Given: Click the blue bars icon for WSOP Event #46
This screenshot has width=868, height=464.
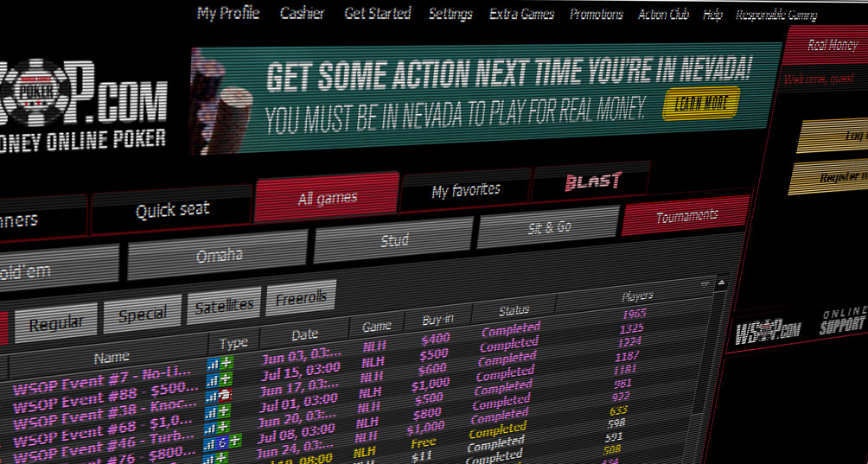Looking at the screenshot, I should (212, 429).
